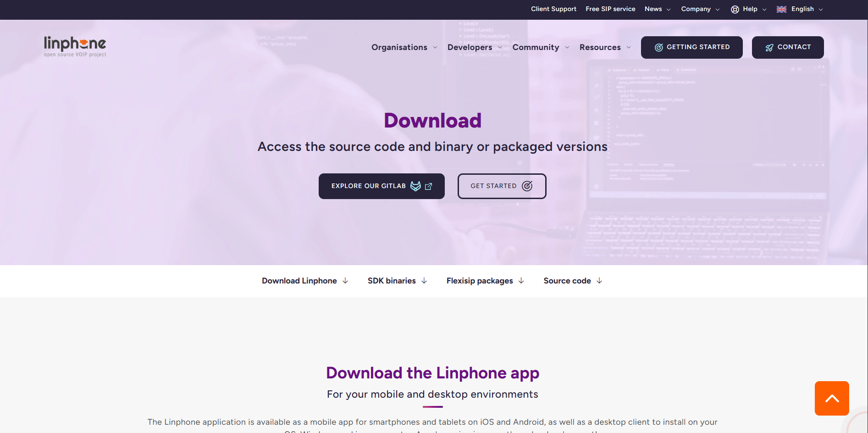Open the Developers menu
Viewport: 868px width, 433px height.
(470, 47)
